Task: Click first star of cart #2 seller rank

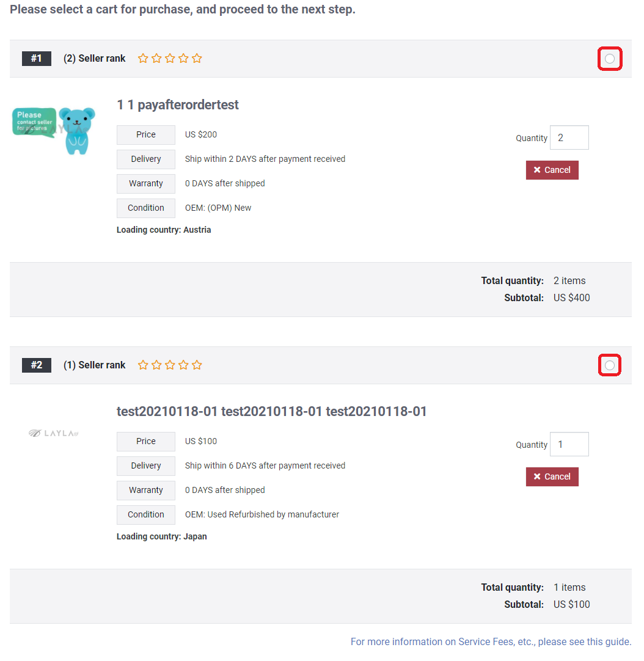Action: [x=143, y=365]
